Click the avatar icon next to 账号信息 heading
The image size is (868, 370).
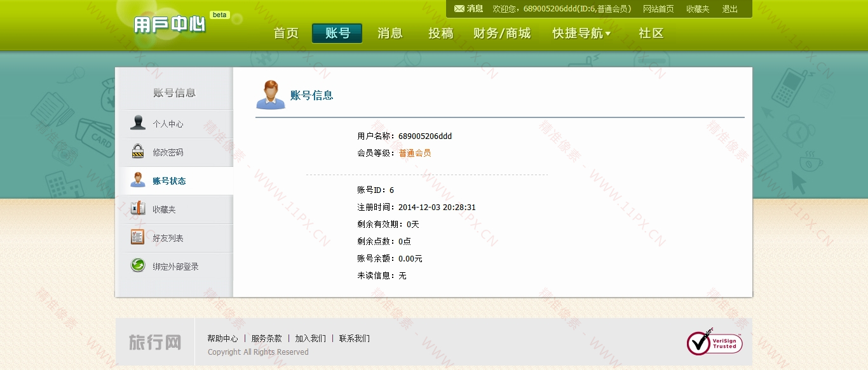[271, 95]
